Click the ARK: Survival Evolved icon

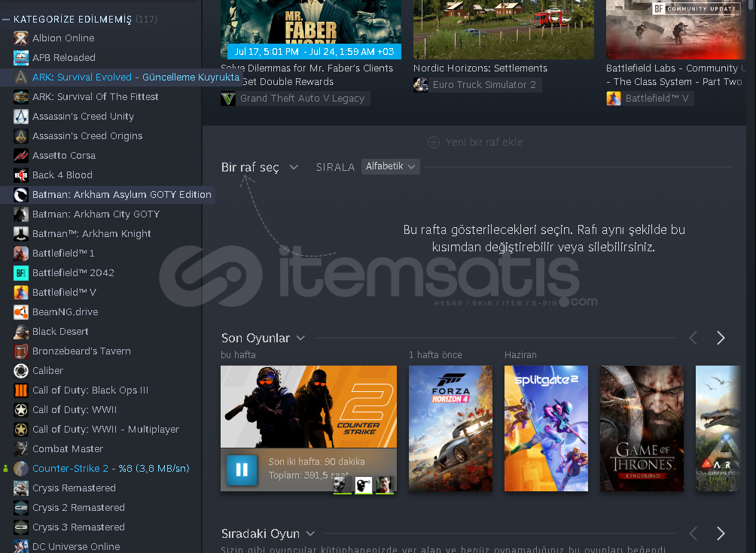click(21, 77)
